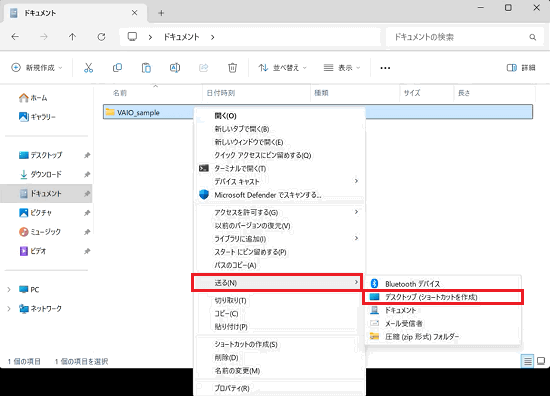Go up one folder level arrow
The image size is (550, 396).
[72, 37]
